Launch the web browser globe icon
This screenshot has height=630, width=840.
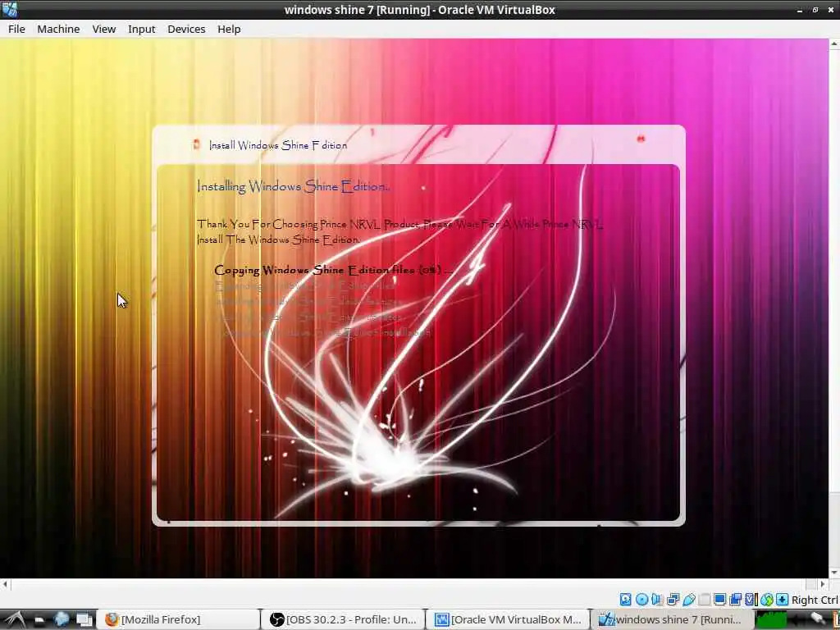point(61,619)
